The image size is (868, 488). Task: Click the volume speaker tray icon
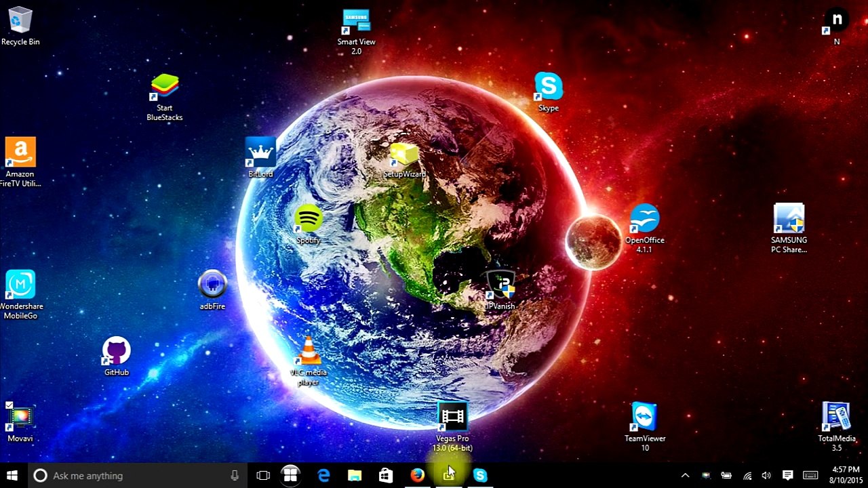tap(766, 476)
